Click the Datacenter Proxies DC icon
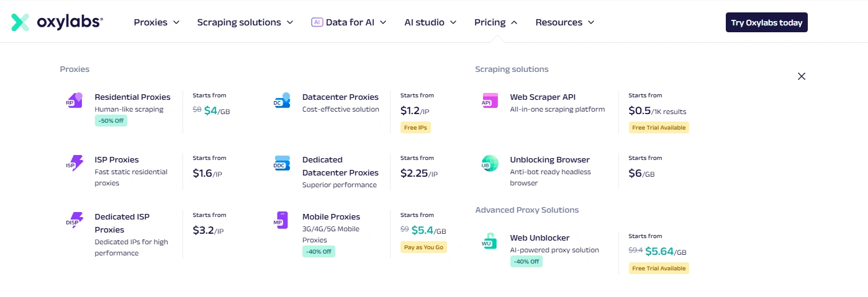Screen dimensions: 868x297 [x=282, y=100]
